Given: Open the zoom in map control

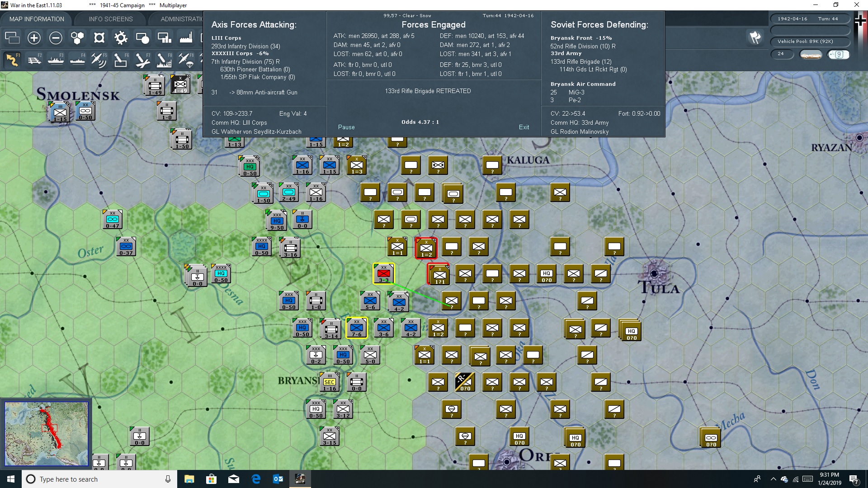Looking at the screenshot, I should (34, 38).
